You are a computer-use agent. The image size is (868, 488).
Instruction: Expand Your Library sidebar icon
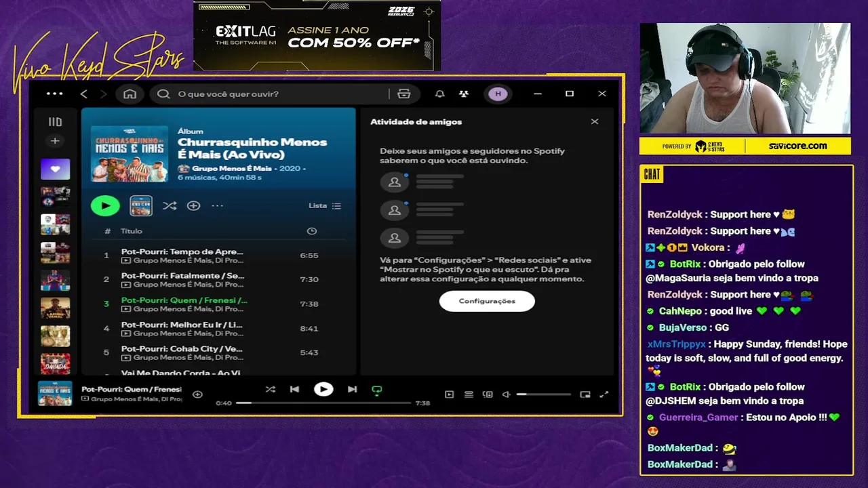coord(55,122)
